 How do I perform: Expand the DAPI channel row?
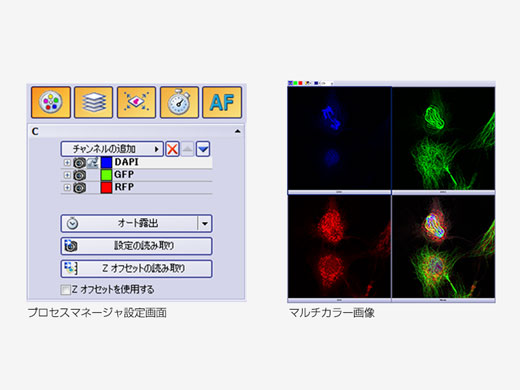(67, 162)
